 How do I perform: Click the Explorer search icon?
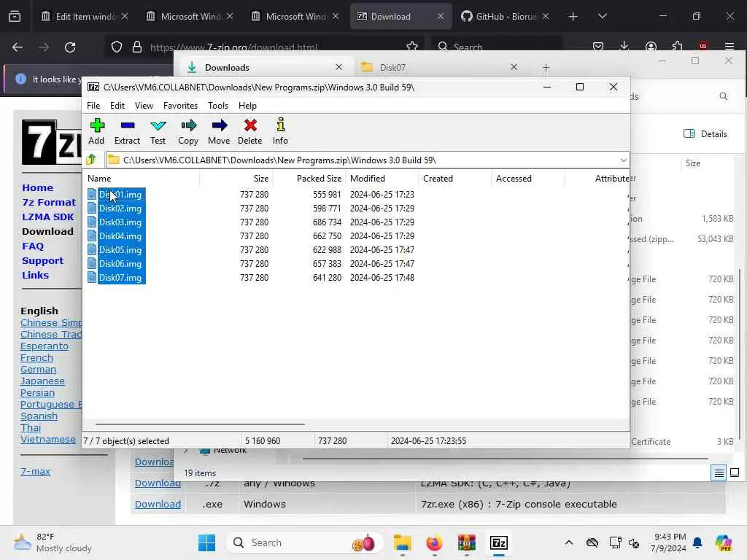(723, 96)
